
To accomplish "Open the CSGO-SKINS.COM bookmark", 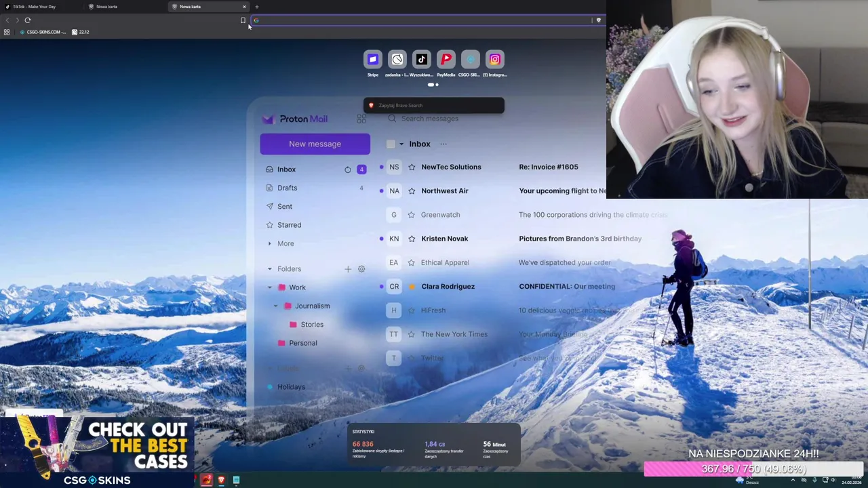I will tap(43, 32).
